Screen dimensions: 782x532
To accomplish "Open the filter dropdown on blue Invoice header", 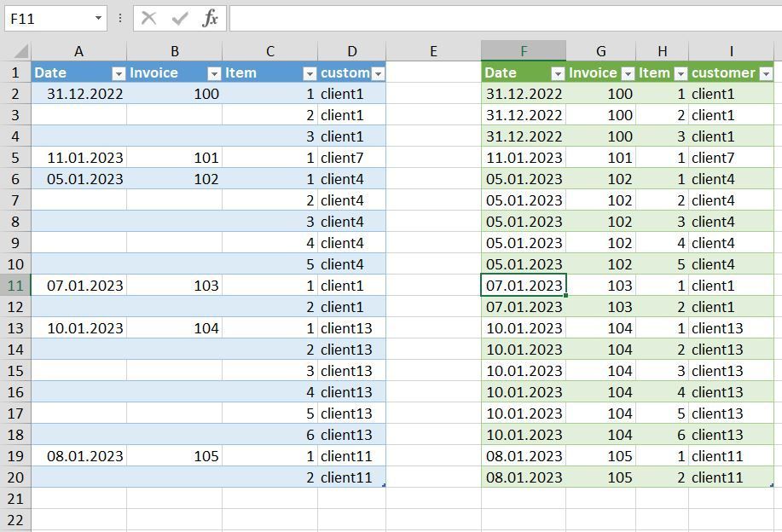I will point(212,72).
